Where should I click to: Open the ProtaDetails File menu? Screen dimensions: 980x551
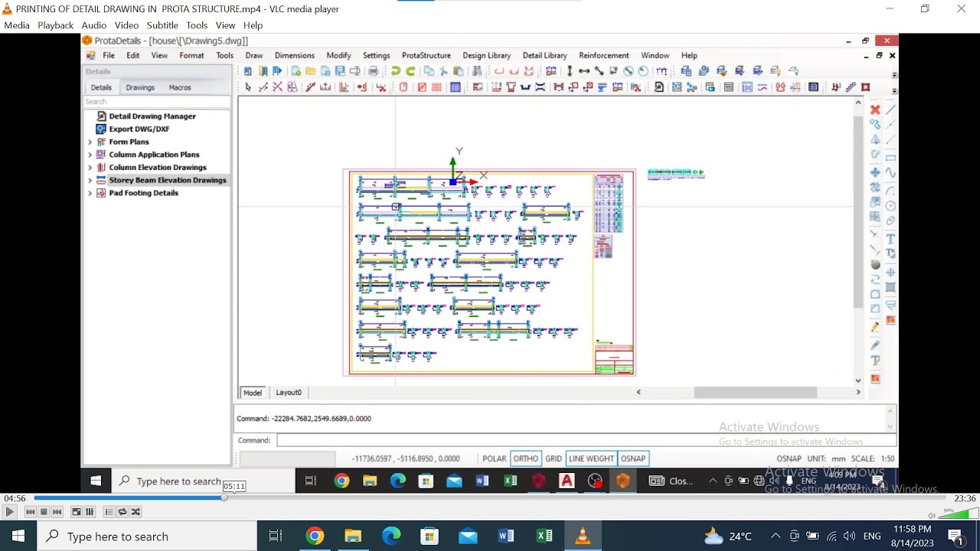point(109,56)
